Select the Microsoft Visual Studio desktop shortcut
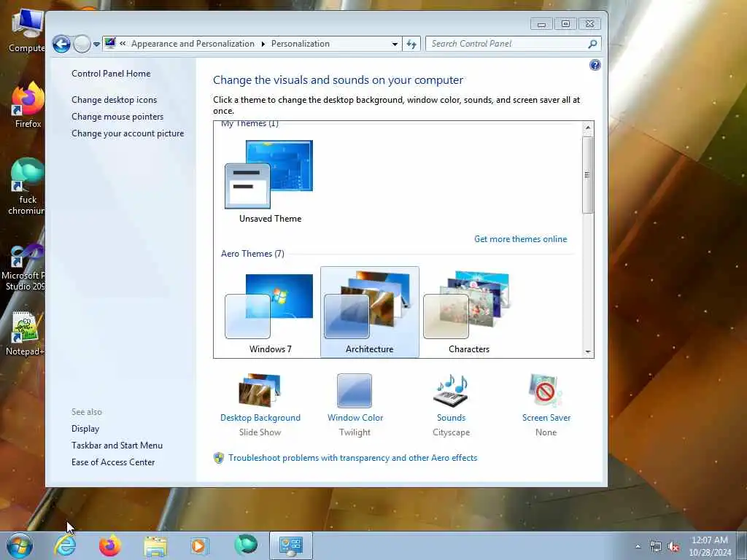 [24, 267]
